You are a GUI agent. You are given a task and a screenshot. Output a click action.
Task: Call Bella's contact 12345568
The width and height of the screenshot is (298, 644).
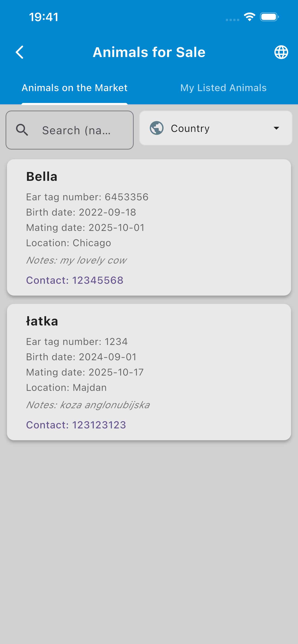[74, 280]
